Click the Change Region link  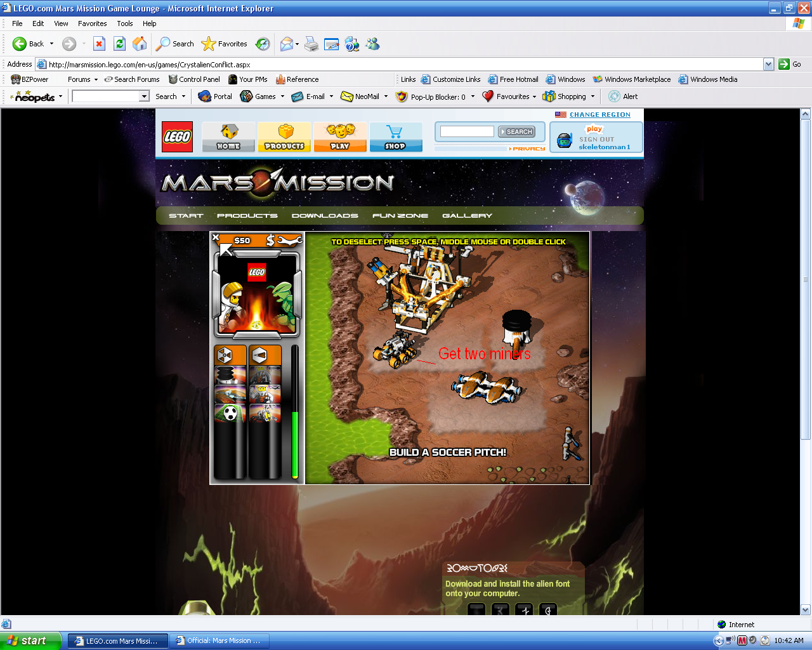pos(600,115)
